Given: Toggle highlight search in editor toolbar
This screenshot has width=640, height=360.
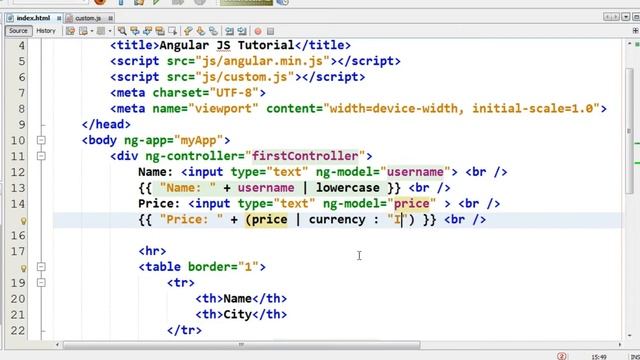Looking at the screenshot, I should pos(160,31).
